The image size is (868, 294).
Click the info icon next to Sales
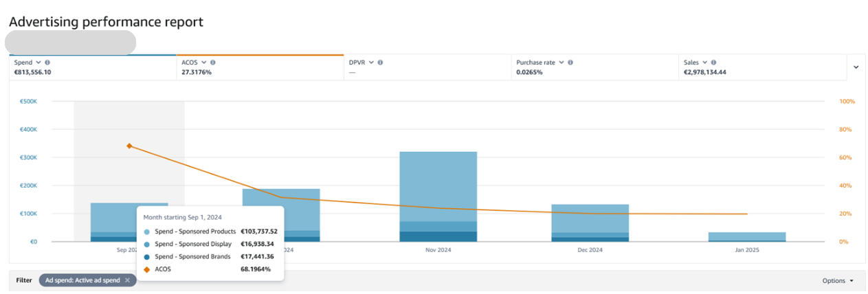[712, 63]
